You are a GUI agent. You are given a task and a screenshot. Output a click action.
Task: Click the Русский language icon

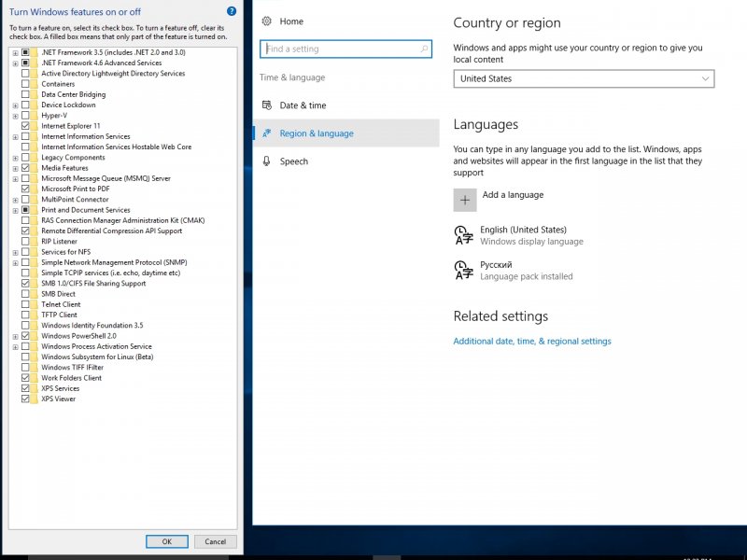click(x=463, y=270)
